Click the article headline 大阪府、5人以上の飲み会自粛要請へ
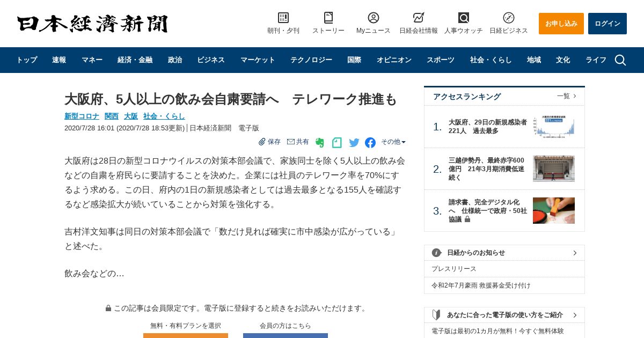 point(231,99)
